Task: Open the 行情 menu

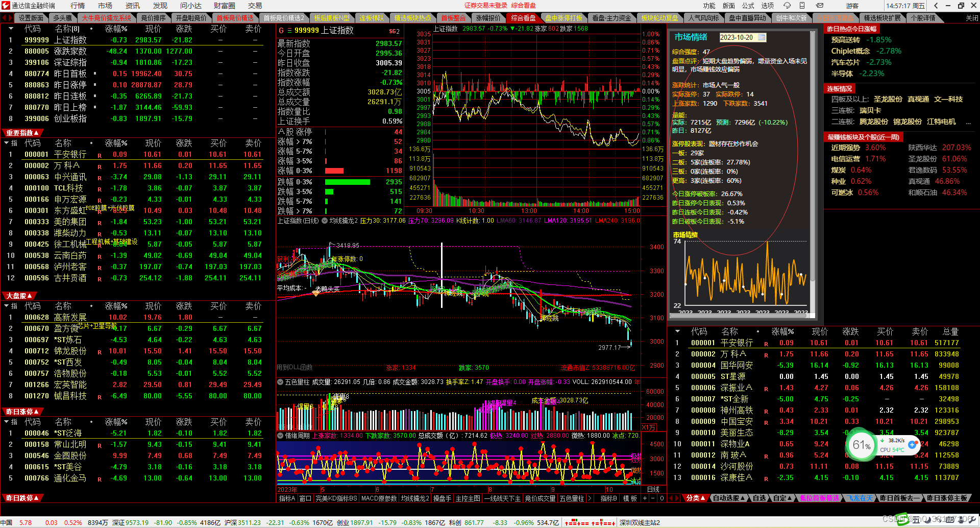Action: click(78, 6)
